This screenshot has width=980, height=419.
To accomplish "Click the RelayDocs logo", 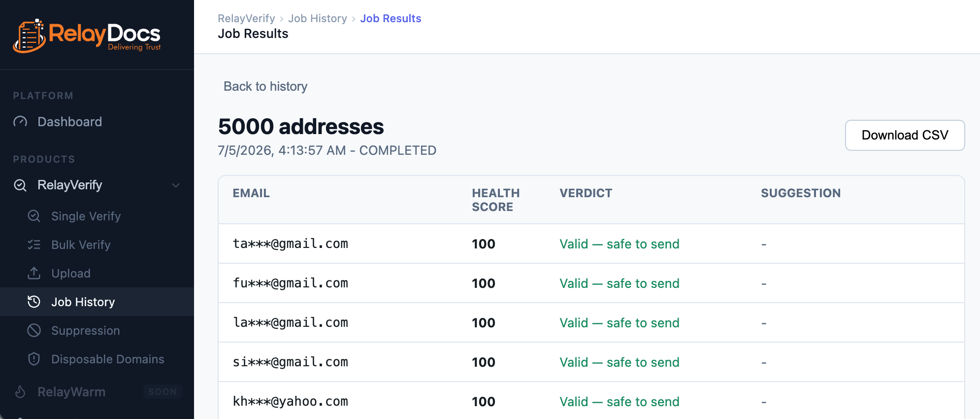I will pos(87,35).
